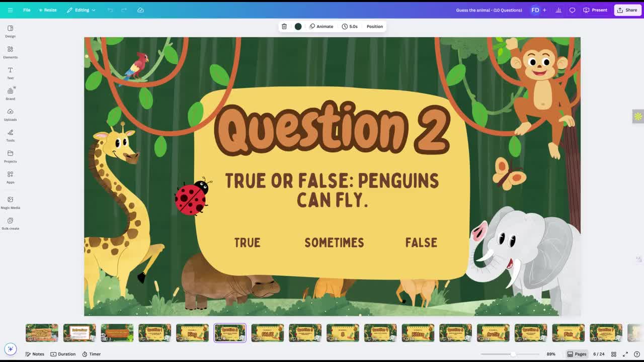This screenshot has height=362, width=644.
Task: Select the SOMETIMES answer text
Action: click(x=334, y=242)
